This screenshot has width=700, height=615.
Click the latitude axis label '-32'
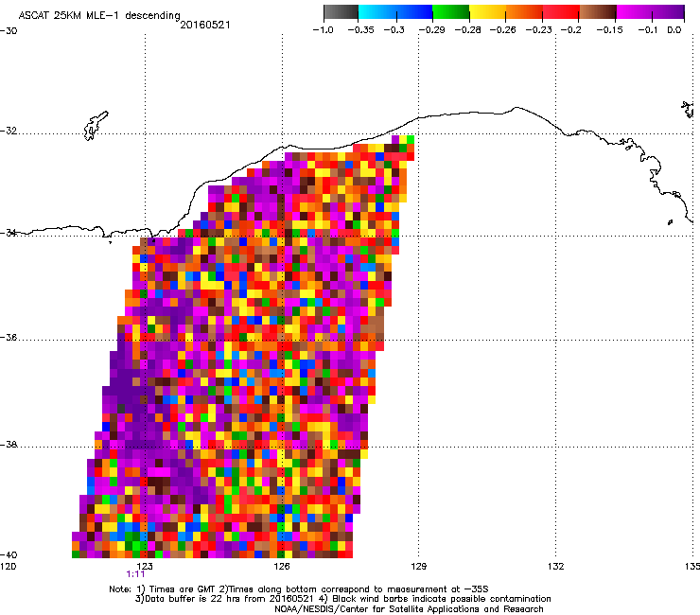9,131
